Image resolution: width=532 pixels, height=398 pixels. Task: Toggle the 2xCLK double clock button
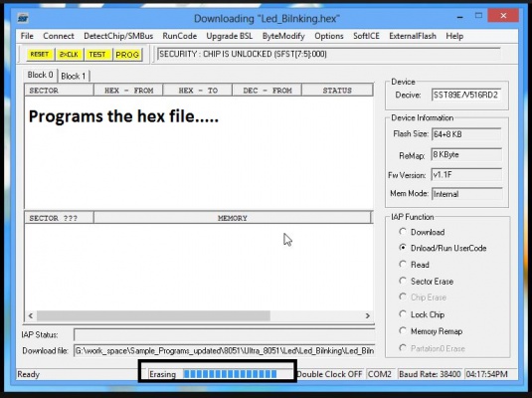click(69, 55)
